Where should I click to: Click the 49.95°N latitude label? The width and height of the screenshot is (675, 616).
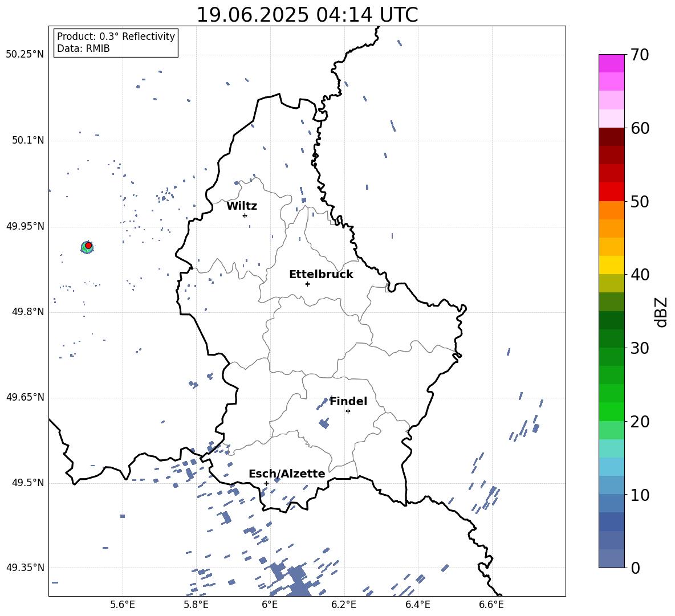point(25,226)
